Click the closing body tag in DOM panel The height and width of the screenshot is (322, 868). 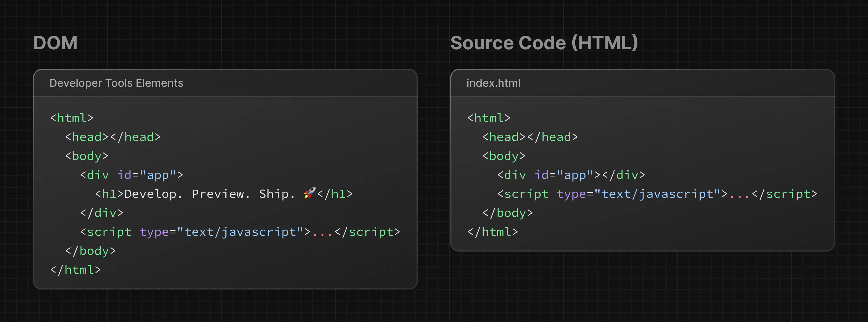pos(90,251)
